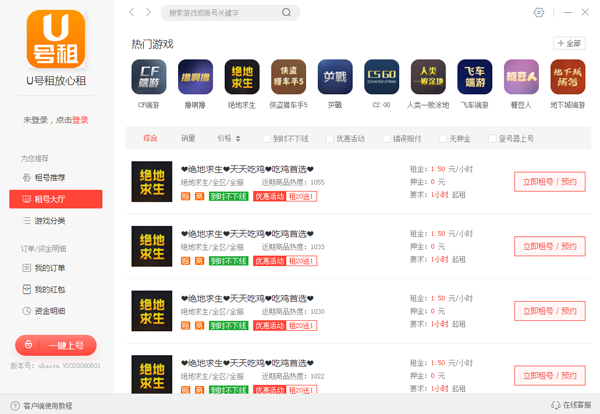Open 租号大厅 in sidebar

[x=56, y=199]
